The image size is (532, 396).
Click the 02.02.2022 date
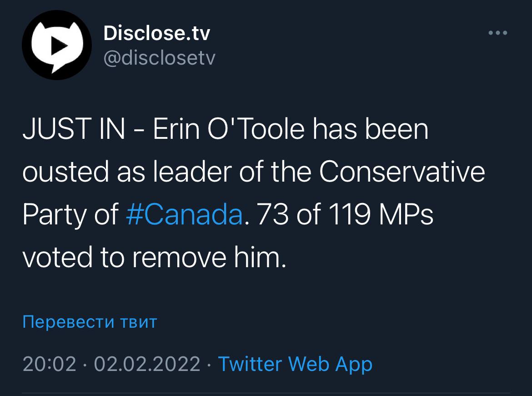pyautogui.click(x=146, y=364)
